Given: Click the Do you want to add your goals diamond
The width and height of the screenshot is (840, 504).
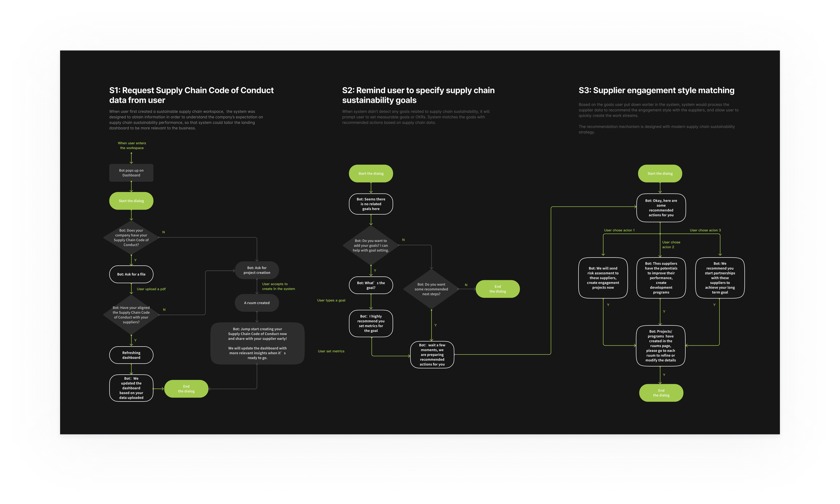Looking at the screenshot, I should [x=371, y=245].
